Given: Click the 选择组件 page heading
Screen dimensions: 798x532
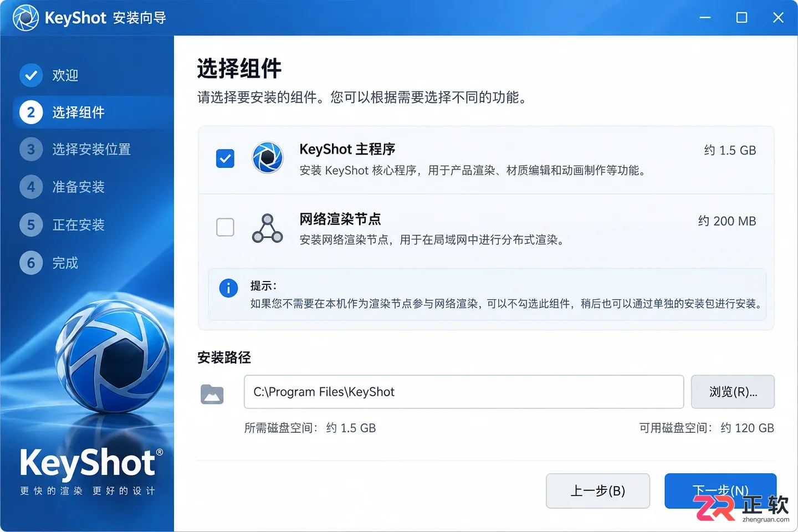Looking at the screenshot, I should tap(239, 69).
